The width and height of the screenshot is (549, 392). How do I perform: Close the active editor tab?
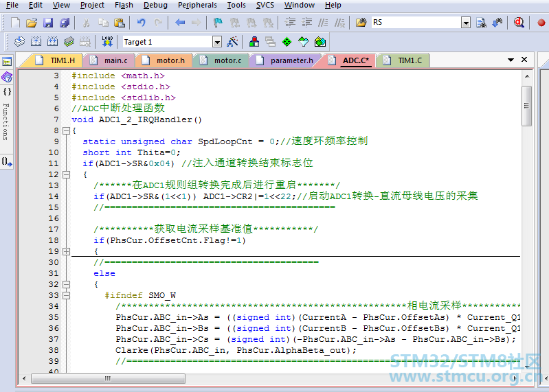point(524,60)
